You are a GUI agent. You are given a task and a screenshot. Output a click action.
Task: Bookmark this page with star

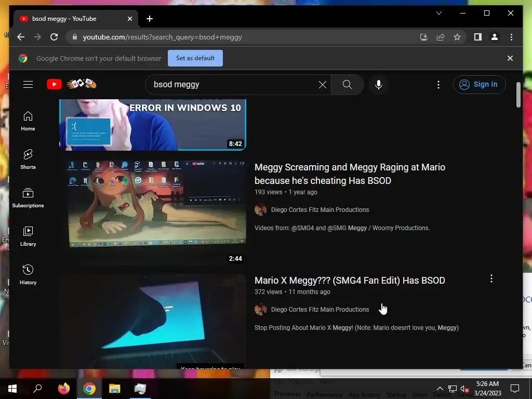457,37
